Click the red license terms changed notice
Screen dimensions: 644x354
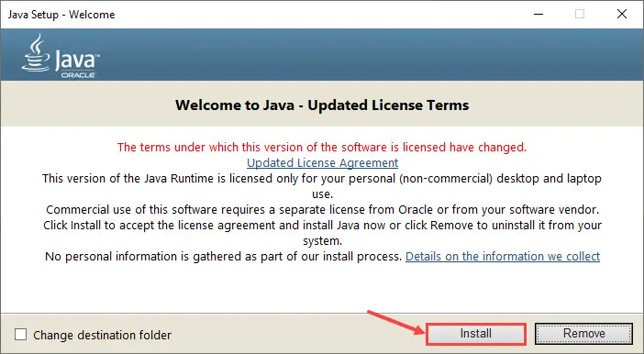point(322,147)
